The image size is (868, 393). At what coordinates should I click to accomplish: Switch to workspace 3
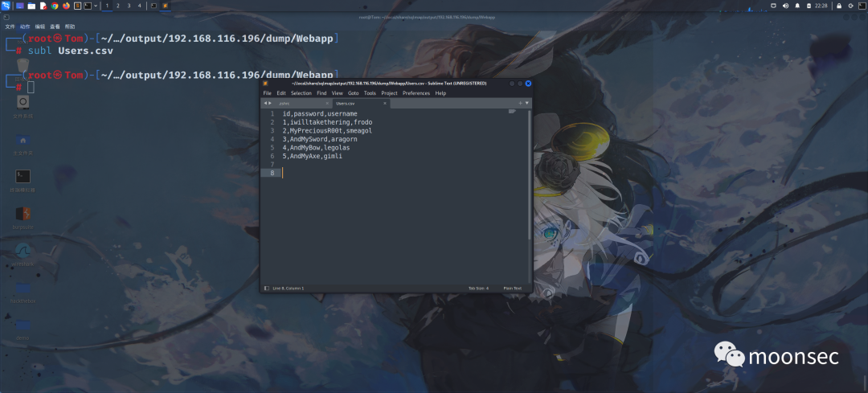(x=129, y=6)
